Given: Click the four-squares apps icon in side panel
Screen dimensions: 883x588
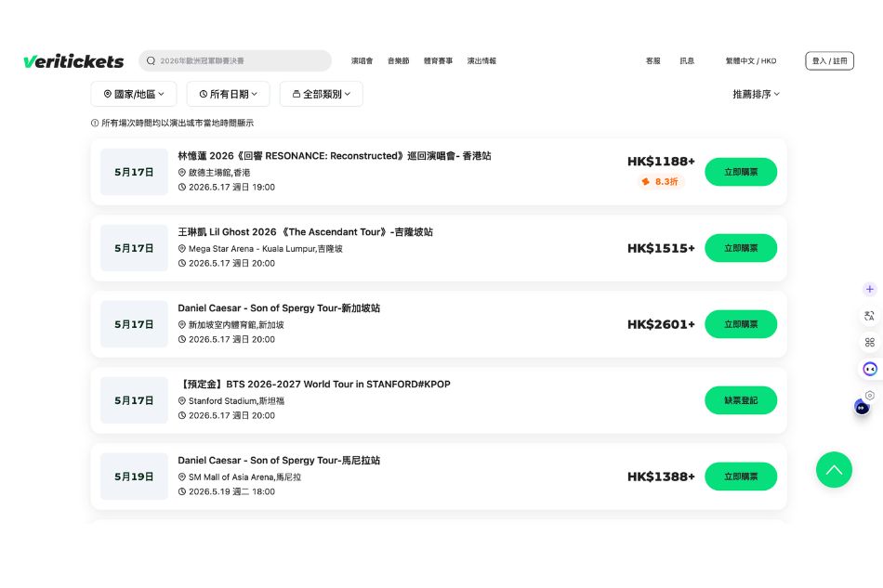Looking at the screenshot, I should pos(869,342).
